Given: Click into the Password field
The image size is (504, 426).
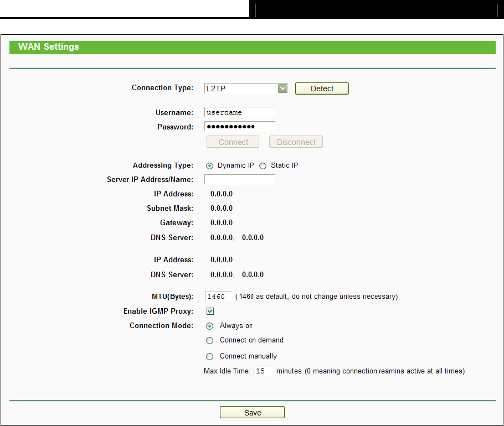Looking at the screenshot, I should pyautogui.click(x=239, y=127).
